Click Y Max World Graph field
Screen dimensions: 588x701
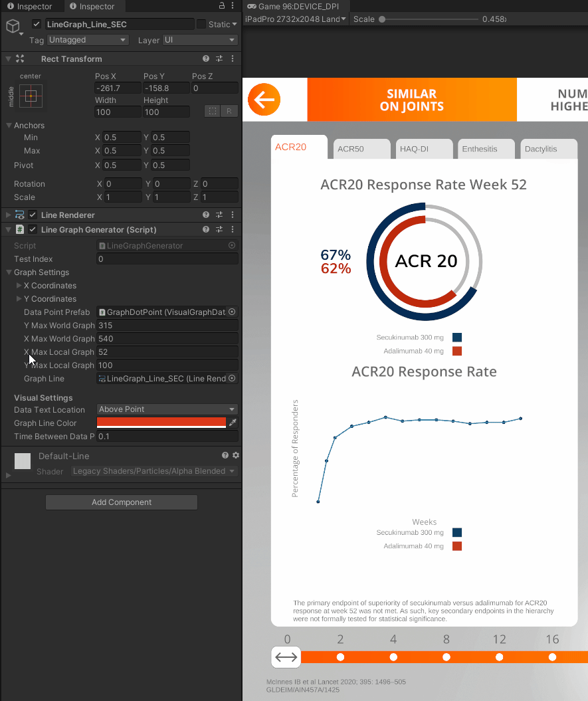167,326
